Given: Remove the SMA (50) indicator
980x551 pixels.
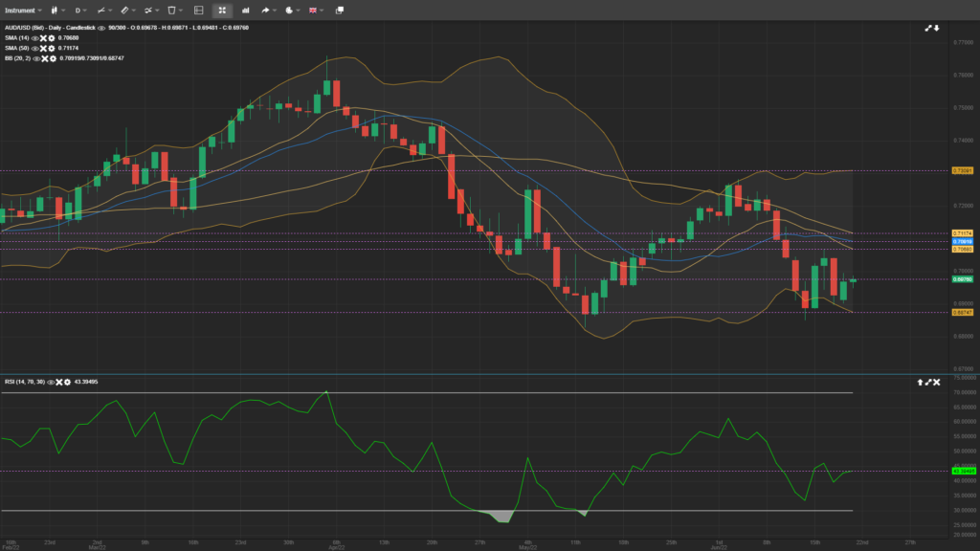Looking at the screenshot, I should click(43, 48).
